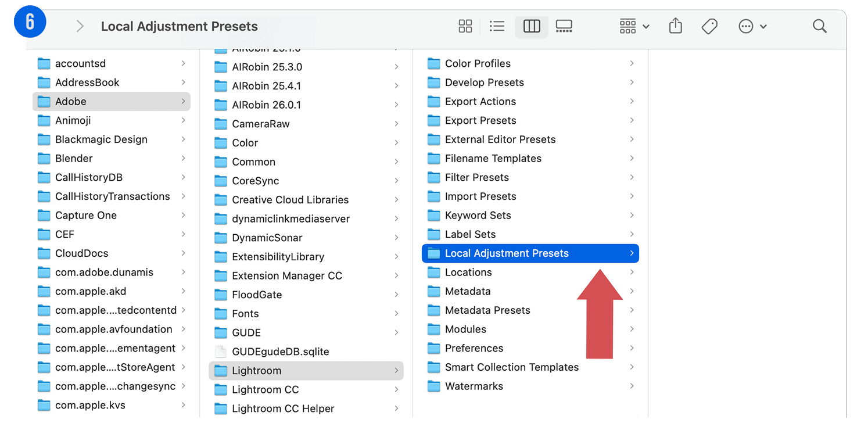Select the Watermarks folder

tap(530, 386)
